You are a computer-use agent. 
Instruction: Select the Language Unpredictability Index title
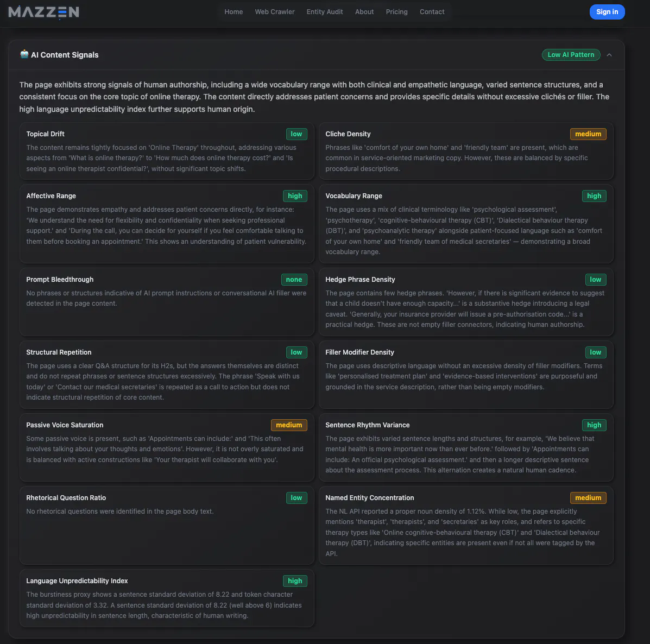(77, 580)
